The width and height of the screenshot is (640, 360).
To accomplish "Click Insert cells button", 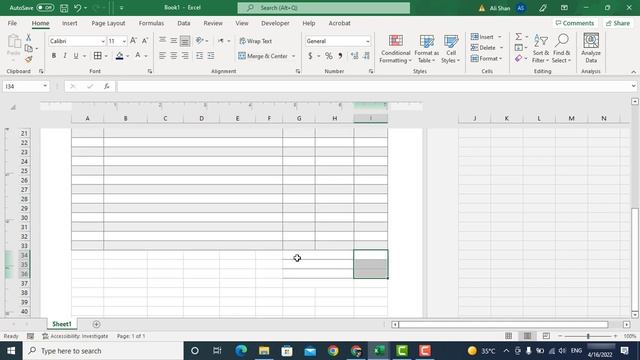I will point(482,37).
